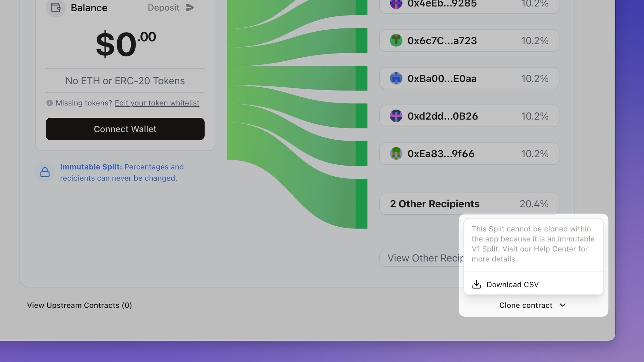The height and width of the screenshot is (362, 644).
Task: Click the Download CSV icon
Action: click(x=477, y=284)
